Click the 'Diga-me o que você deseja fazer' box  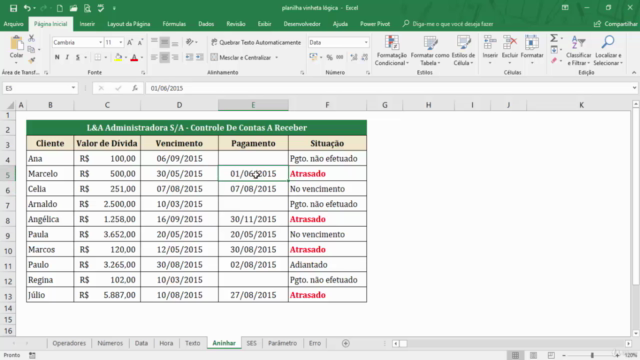point(448,24)
